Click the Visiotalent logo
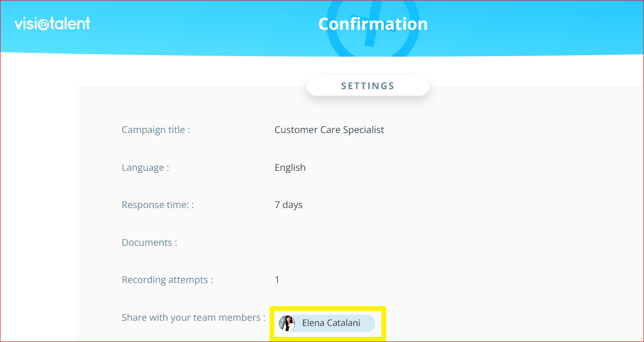The image size is (644, 342). click(52, 24)
